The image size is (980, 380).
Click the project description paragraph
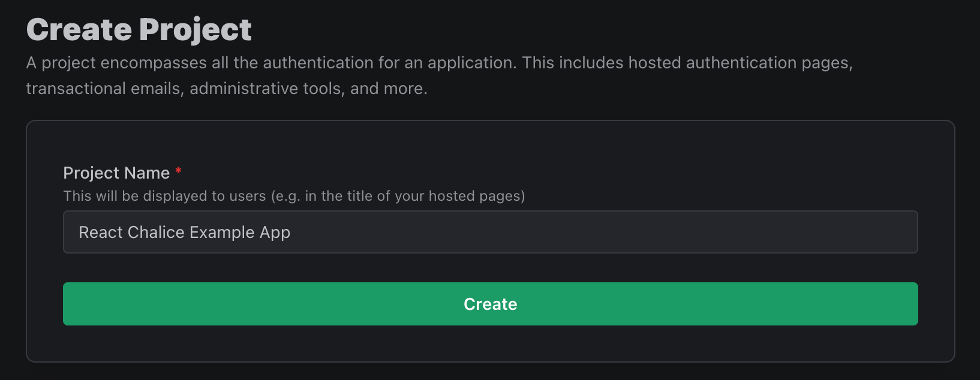tap(439, 76)
